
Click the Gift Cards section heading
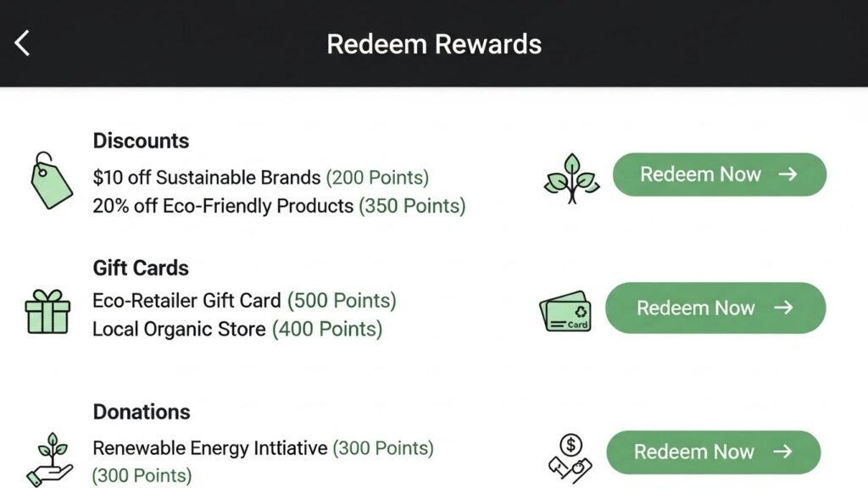(x=140, y=268)
